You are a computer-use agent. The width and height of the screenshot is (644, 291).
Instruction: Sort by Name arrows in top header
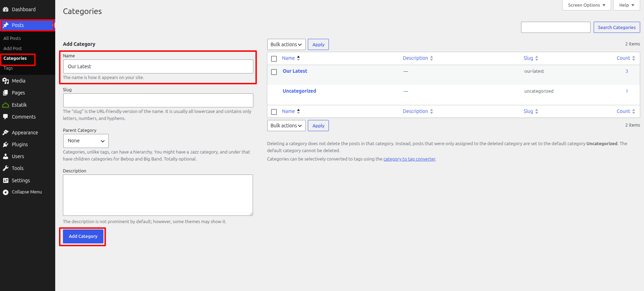298,58
